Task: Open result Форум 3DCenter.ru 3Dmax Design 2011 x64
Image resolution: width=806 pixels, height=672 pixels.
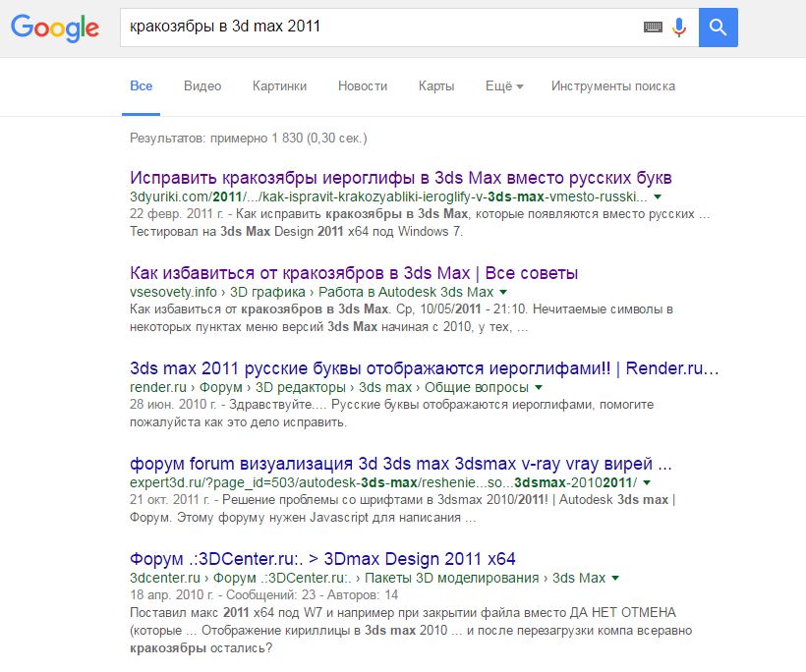Action: (322, 558)
